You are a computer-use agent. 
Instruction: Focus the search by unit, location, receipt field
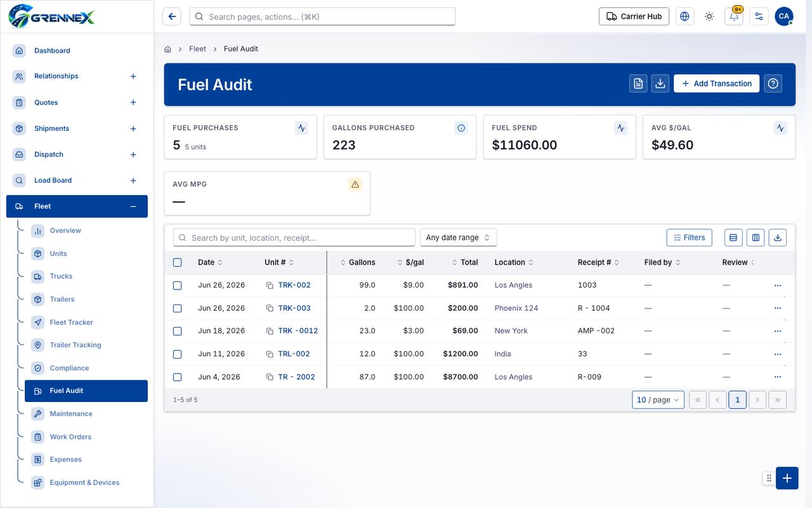tap(294, 237)
